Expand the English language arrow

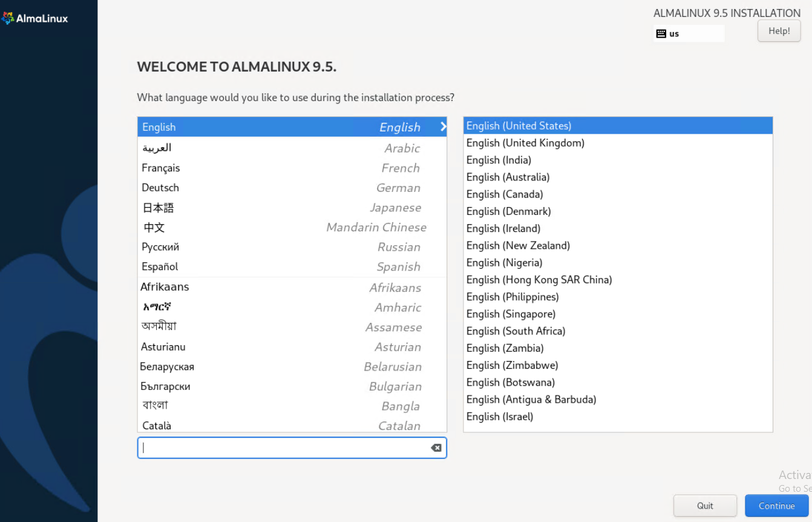click(443, 127)
